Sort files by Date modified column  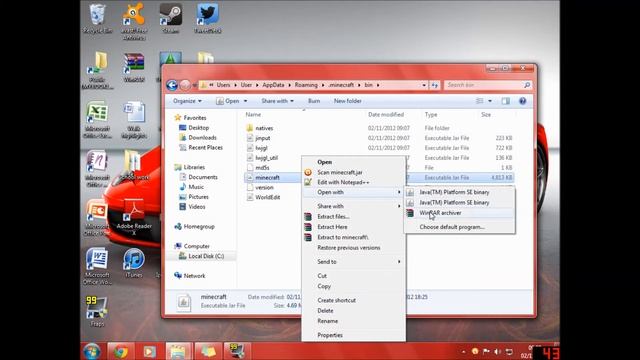point(386,115)
